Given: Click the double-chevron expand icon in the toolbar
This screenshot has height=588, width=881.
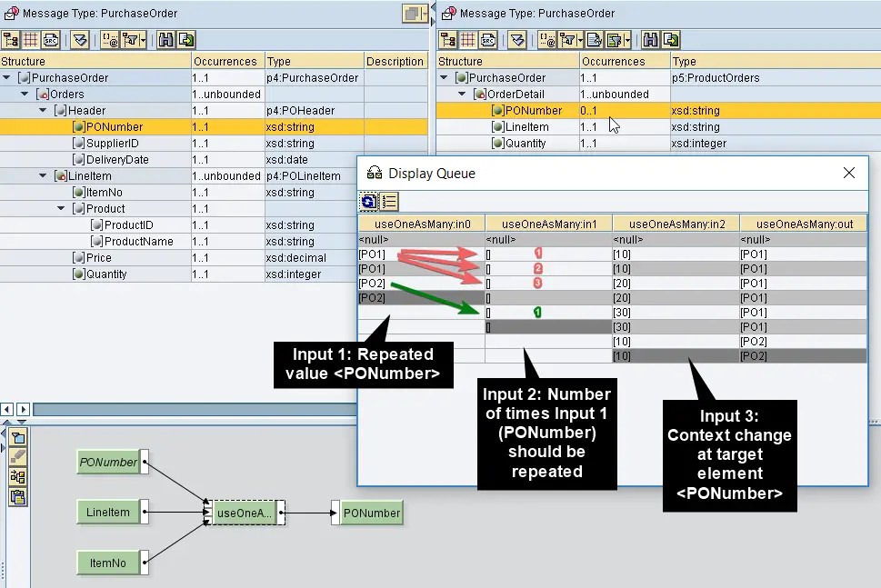Looking at the screenshot, I should pyautogui.click(x=80, y=40).
